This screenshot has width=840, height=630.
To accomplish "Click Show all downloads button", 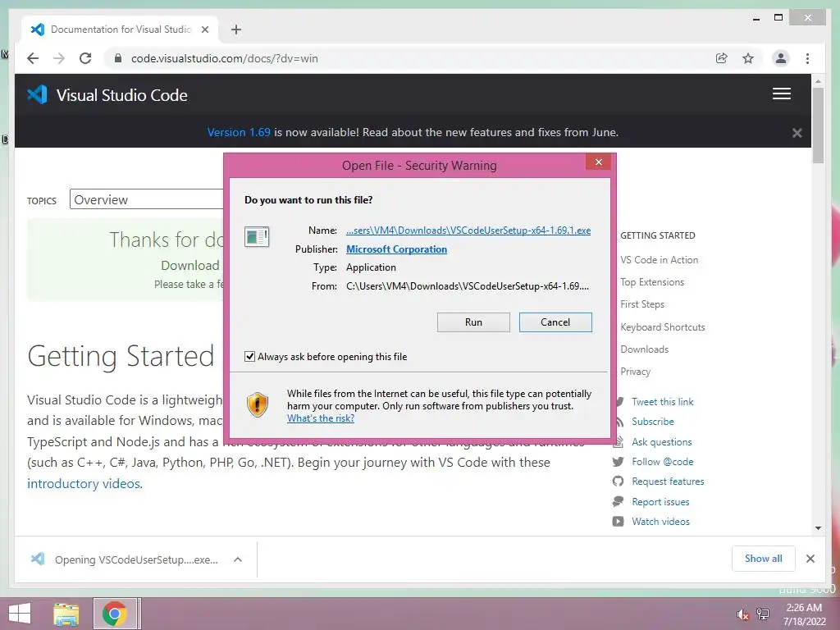I will pyautogui.click(x=763, y=559).
